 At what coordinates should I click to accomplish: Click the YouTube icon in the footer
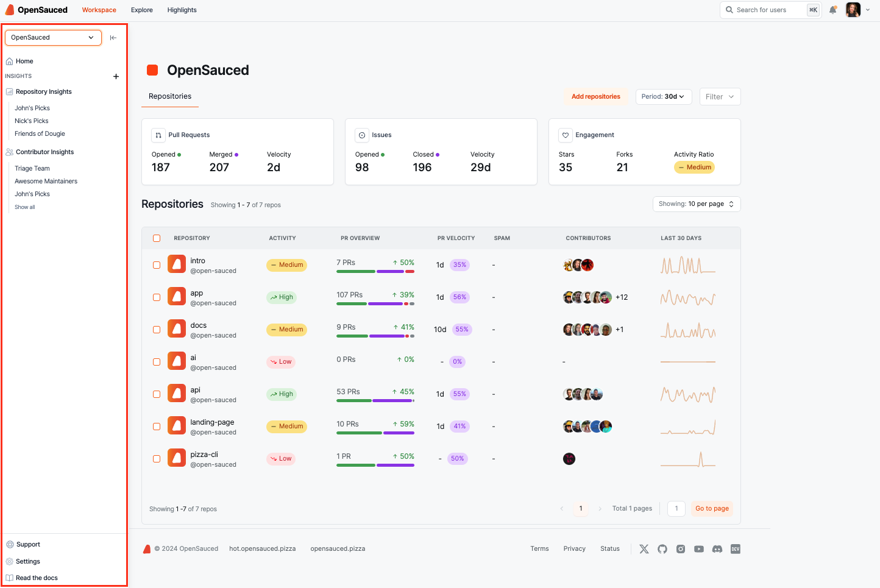coord(699,549)
